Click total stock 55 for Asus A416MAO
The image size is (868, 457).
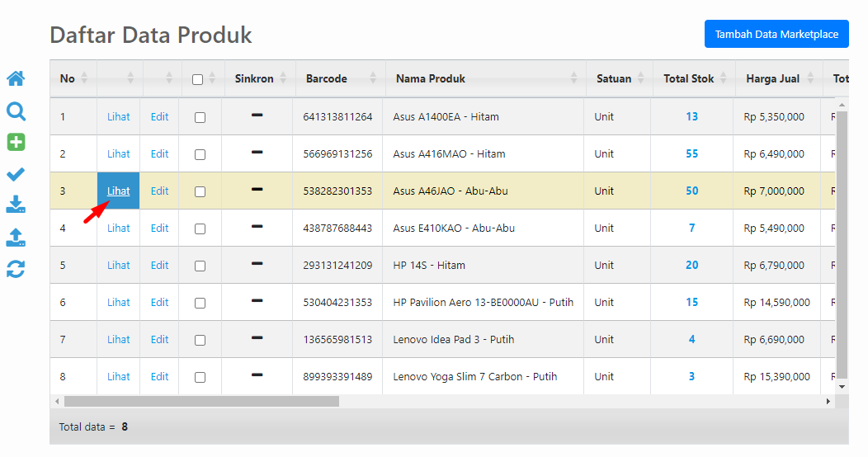click(692, 153)
